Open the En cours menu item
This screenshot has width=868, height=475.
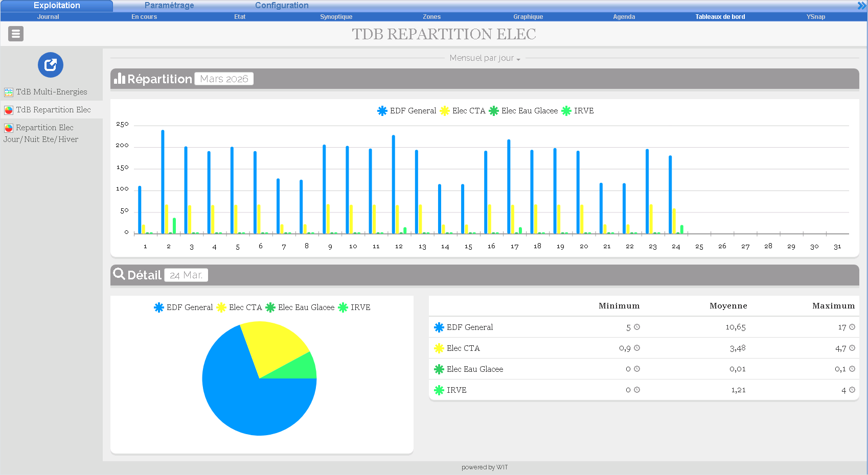[x=144, y=17]
